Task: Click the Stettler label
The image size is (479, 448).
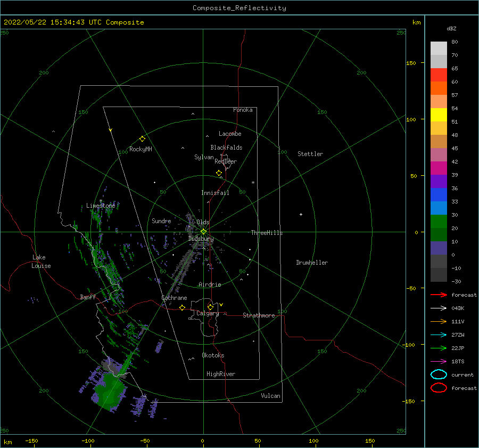Action: [x=310, y=154]
